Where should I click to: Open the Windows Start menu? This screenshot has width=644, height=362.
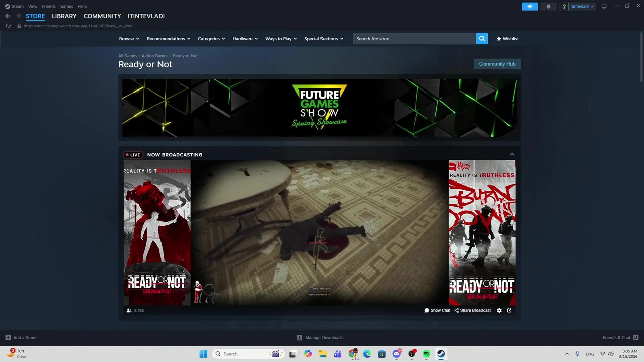[203, 354]
